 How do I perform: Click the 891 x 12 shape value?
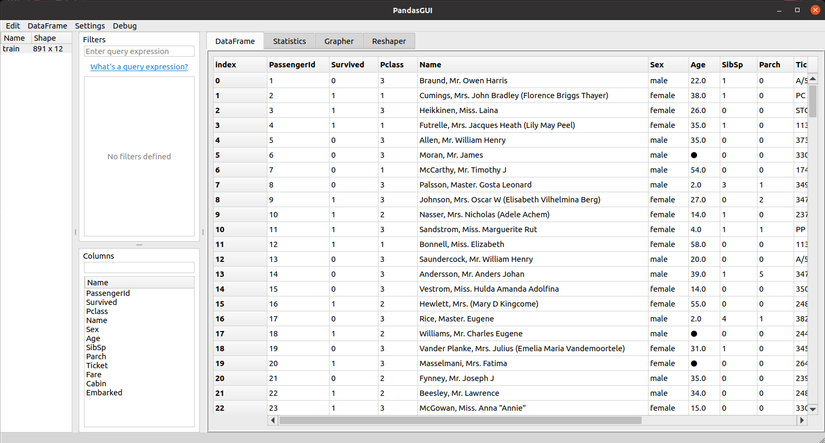(47, 48)
